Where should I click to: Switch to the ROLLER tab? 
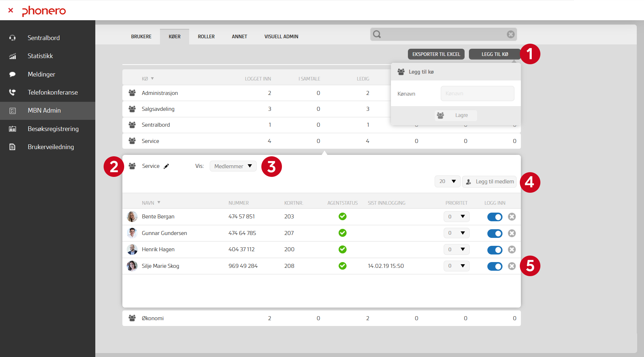(x=206, y=36)
